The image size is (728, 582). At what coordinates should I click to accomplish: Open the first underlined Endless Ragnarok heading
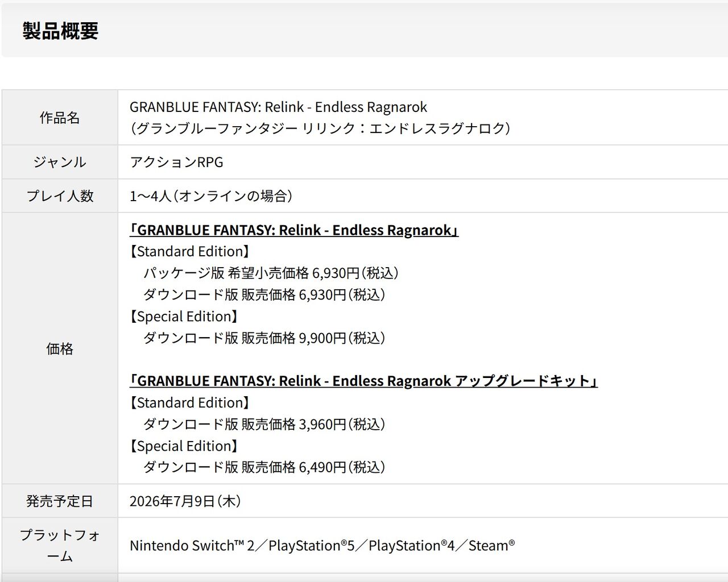tap(293, 230)
